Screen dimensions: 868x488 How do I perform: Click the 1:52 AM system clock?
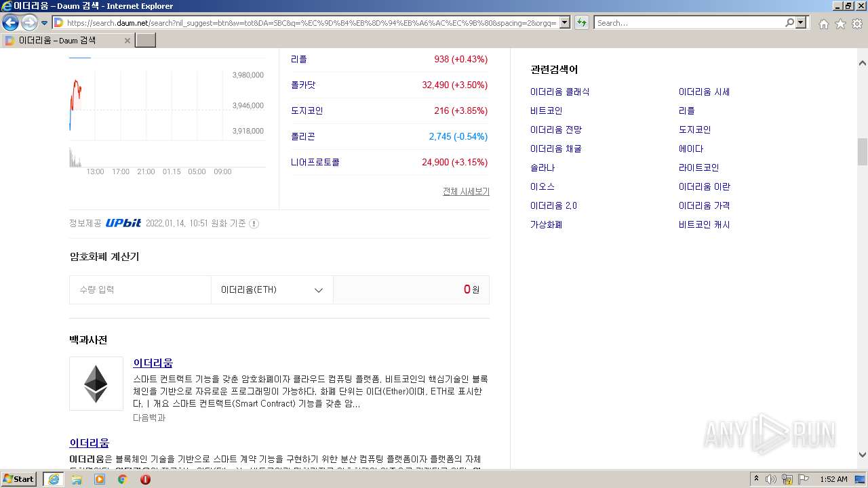coord(833,479)
